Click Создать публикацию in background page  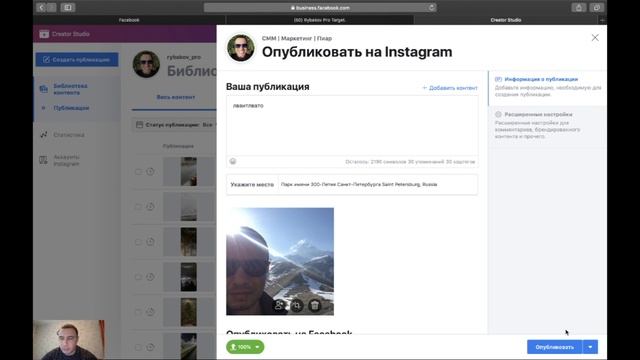coord(77,60)
